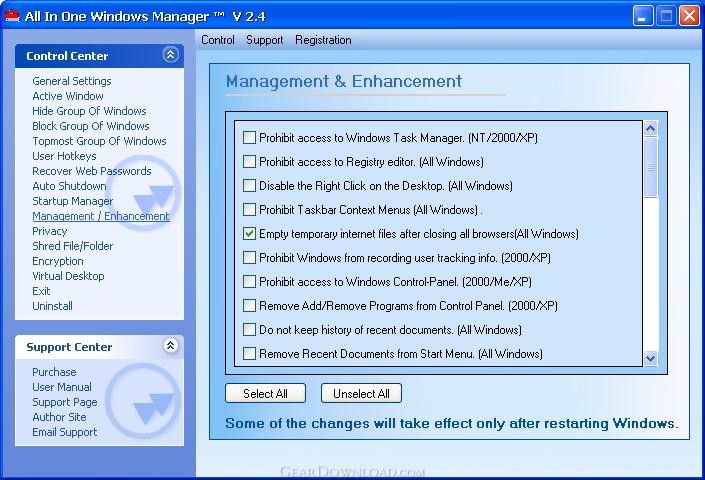The width and height of the screenshot is (705, 480).
Task: Click the Select All button
Action: (x=265, y=394)
